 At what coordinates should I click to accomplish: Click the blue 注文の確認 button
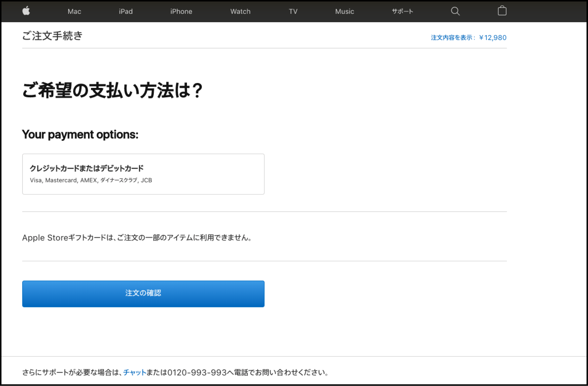[143, 294]
